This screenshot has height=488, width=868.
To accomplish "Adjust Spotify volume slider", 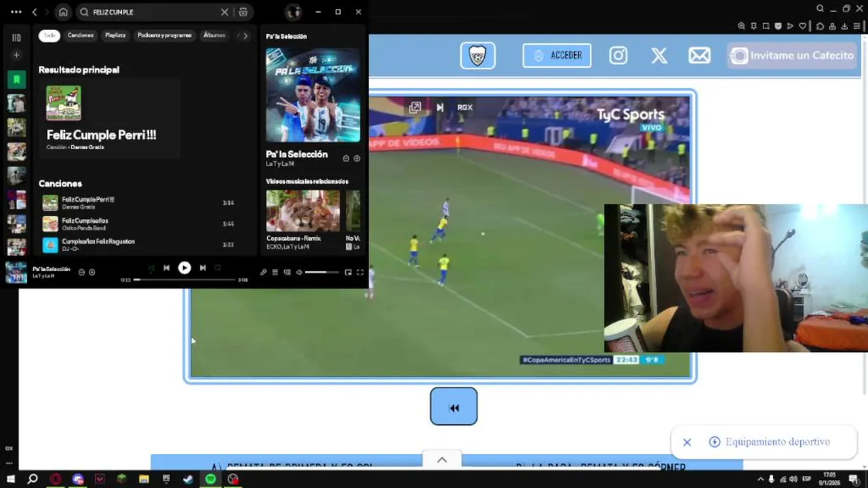I will click(x=321, y=272).
